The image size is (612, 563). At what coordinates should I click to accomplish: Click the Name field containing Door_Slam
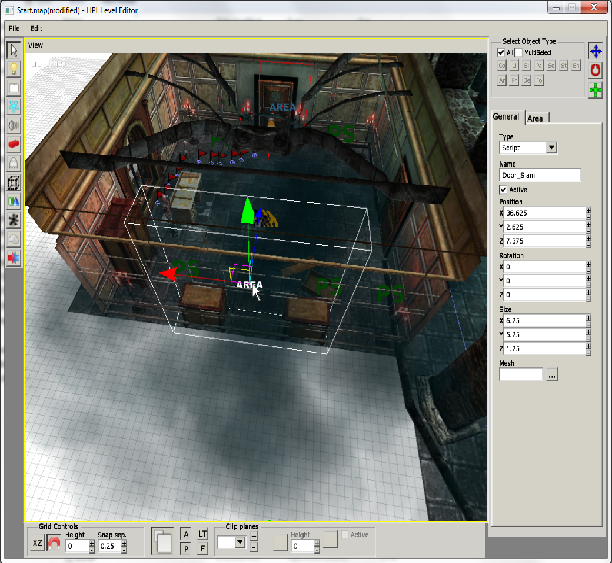(539, 175)
